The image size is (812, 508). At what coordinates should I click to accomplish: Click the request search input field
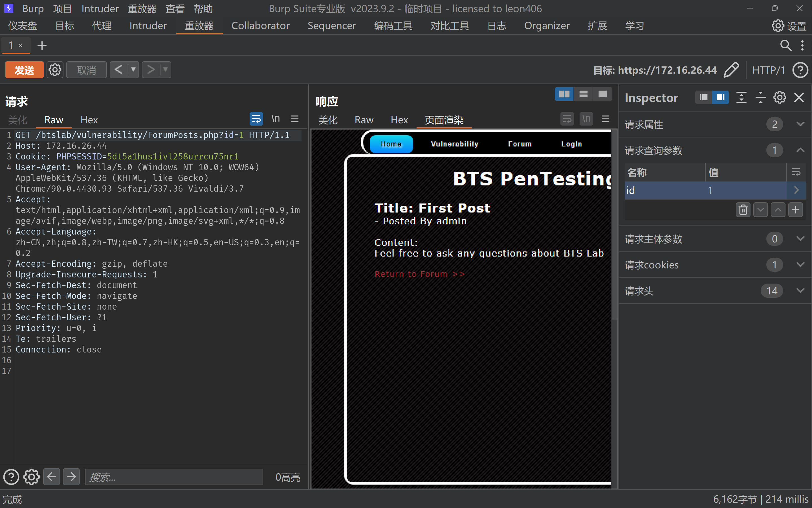pyautogui.click(x=174, y=477)
